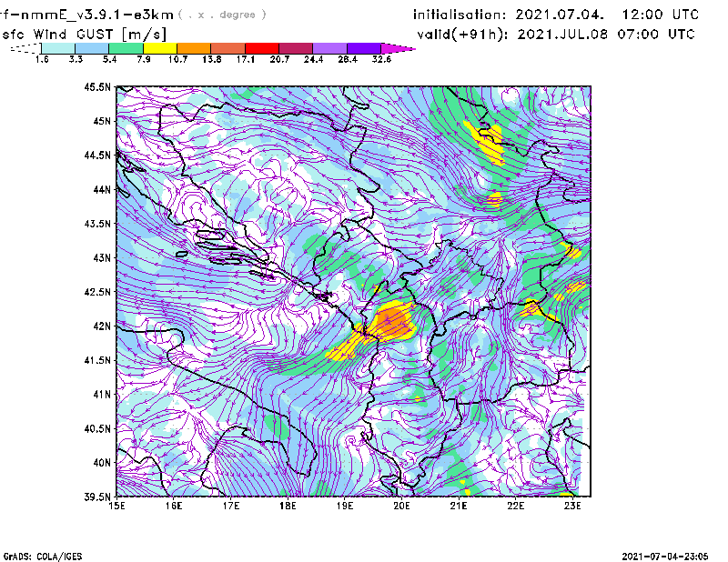This screenshot has width=728, height=562.
Task: Click the '2021-07-04-23:05' timestamp
Action: 665,557
